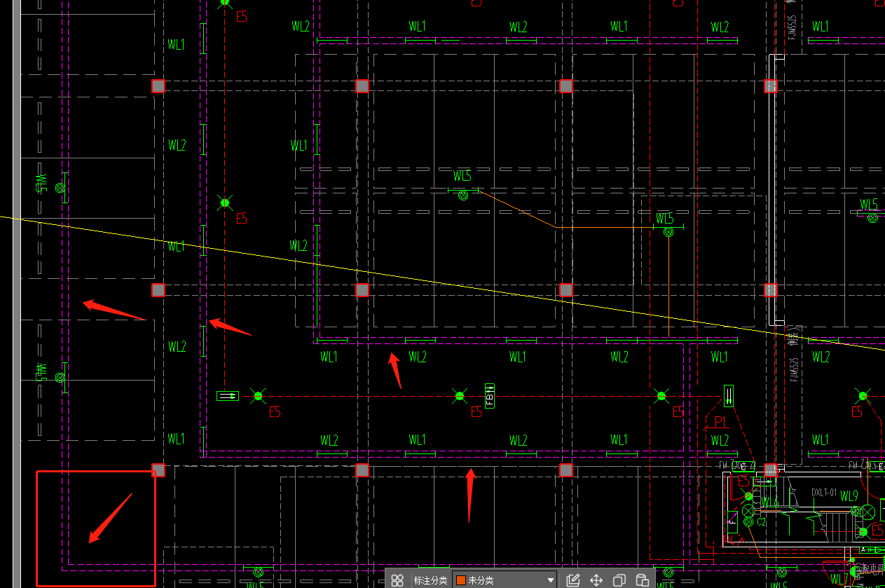This screenshot has width=885, height=588.
Task: Click the edit annotation pencil icon
Action: point(572,580)
